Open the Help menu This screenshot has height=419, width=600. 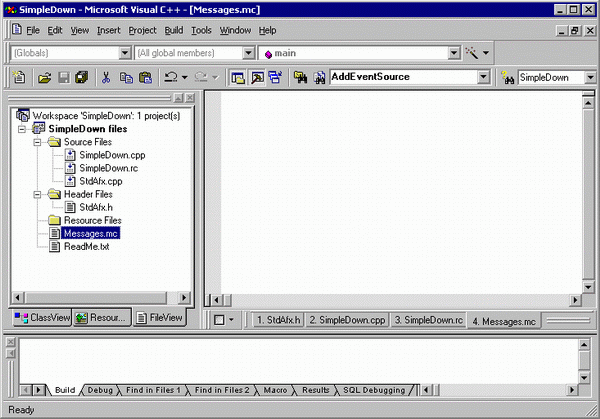pos(267,30)
